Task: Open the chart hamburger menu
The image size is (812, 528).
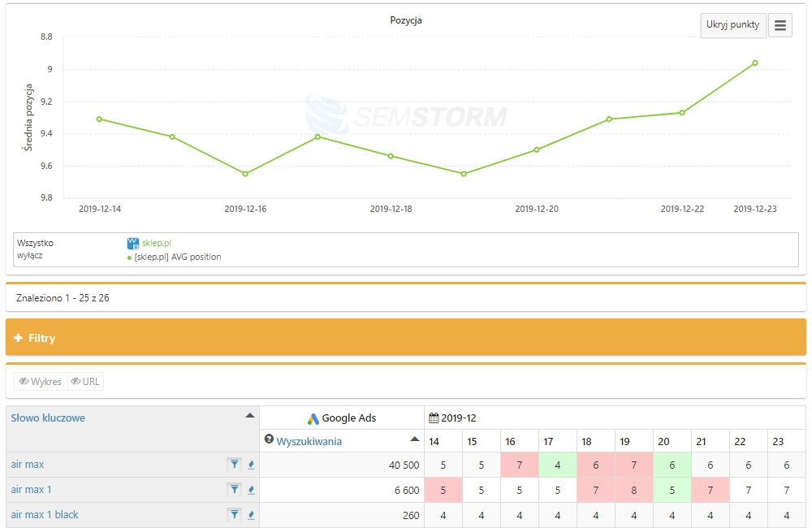Action: click(x=780, y=25)
